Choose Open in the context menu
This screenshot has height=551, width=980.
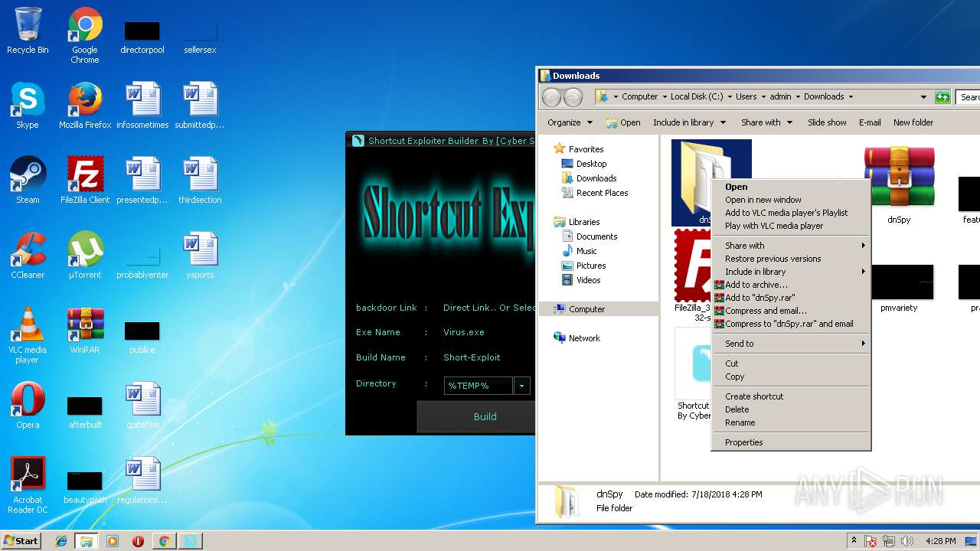click(792, 187)
